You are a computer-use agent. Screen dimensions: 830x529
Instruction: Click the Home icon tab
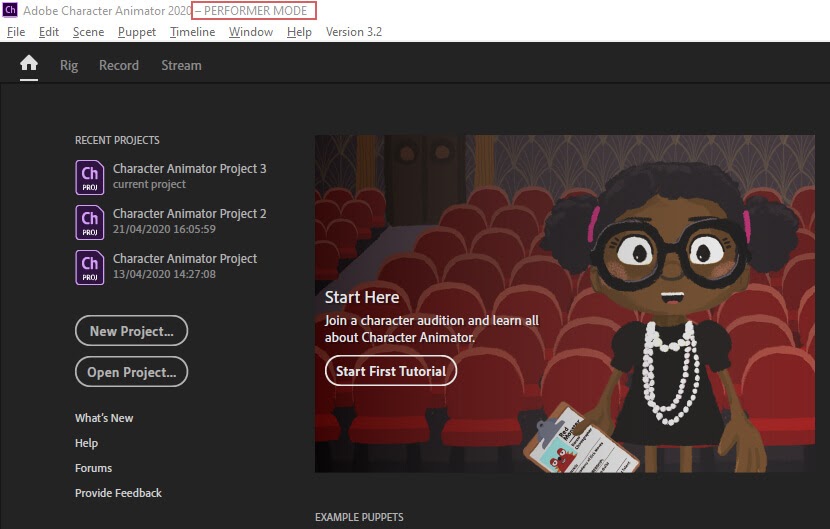coord(29,64)
